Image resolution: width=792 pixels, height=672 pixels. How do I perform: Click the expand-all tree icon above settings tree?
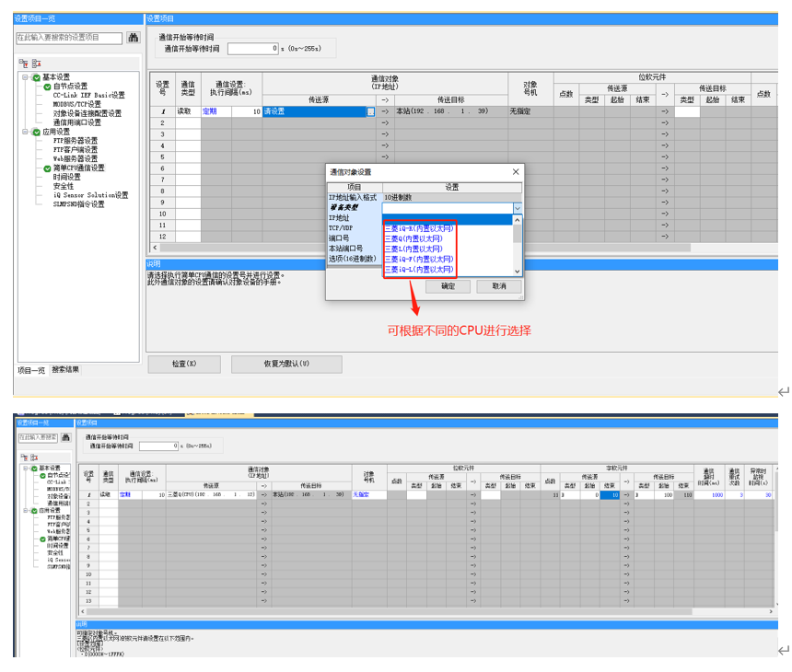click(x=23, y=64)
